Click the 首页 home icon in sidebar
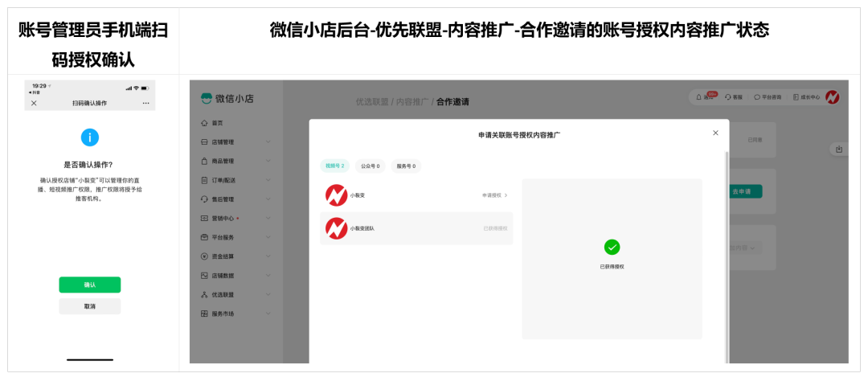Screen dimensions: 868x381 pyautogui.click(x=204, y=123)
